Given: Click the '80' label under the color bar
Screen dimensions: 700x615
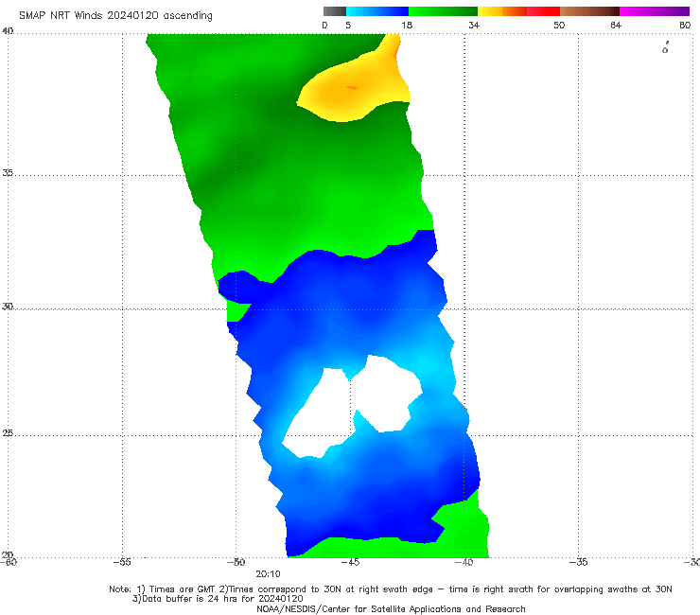Looking at the screenshot, I should tap(685, 26).
